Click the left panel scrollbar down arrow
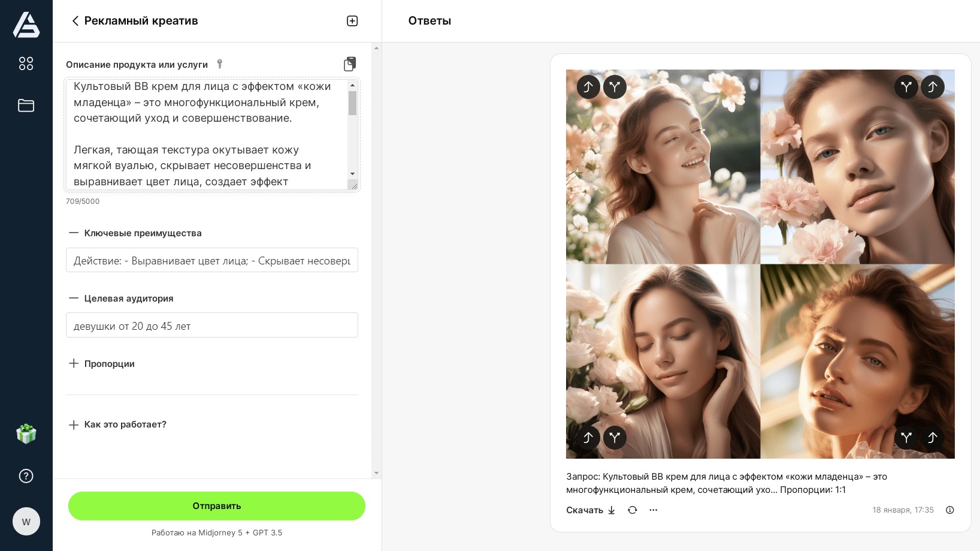This screenshot has width=980, height=551. pos(376,473)
